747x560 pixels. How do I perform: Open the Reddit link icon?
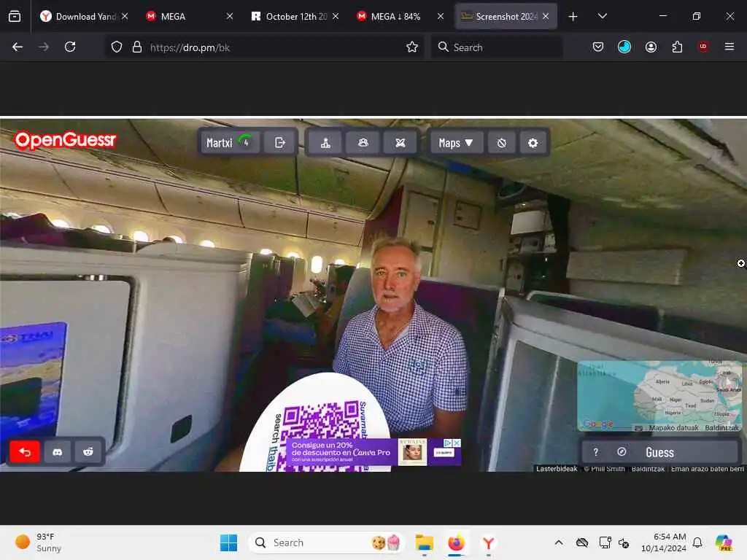pos(88,451)
